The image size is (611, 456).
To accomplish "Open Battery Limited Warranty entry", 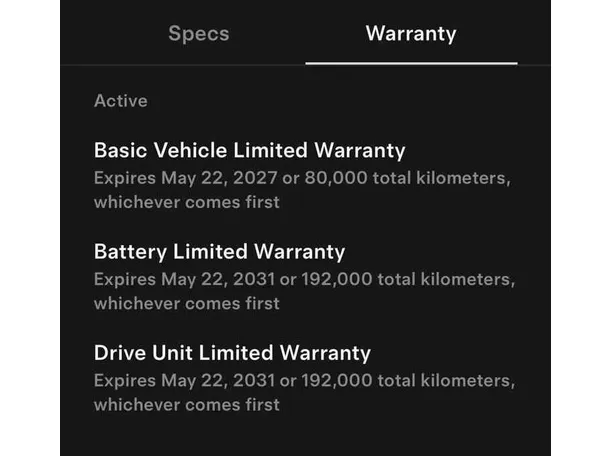I will [219, 252].
